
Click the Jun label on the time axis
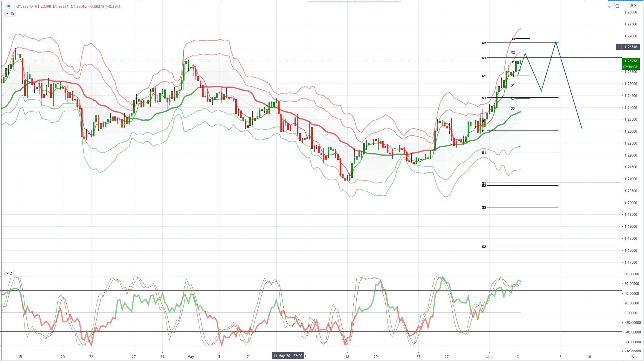coord(489,357)
